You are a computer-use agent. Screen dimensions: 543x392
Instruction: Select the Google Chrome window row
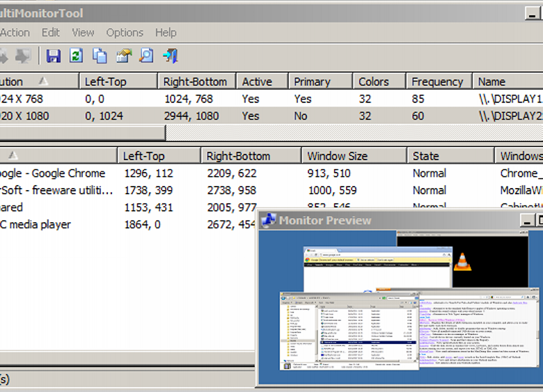(56, 173)
